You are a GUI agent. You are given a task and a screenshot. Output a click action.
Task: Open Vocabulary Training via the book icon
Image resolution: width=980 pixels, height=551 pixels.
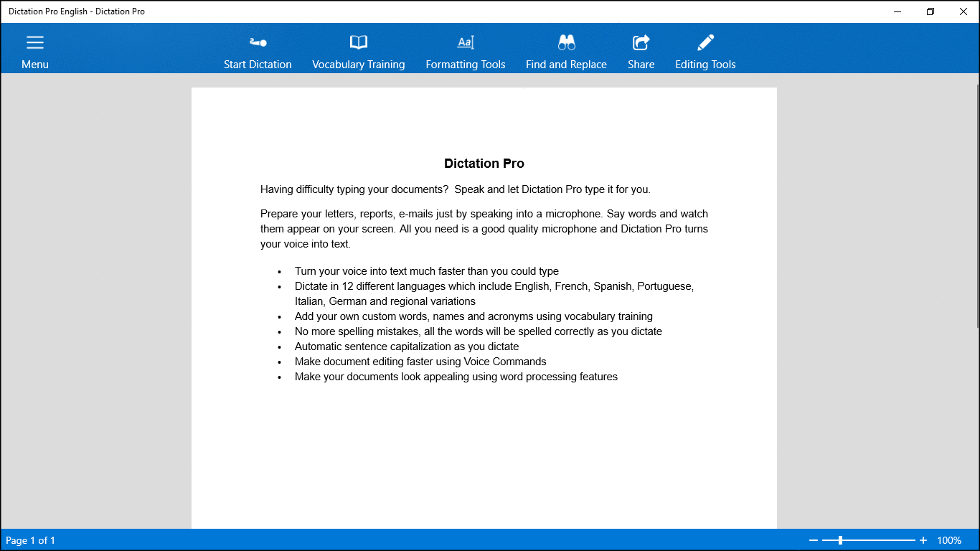pos(358,42)
